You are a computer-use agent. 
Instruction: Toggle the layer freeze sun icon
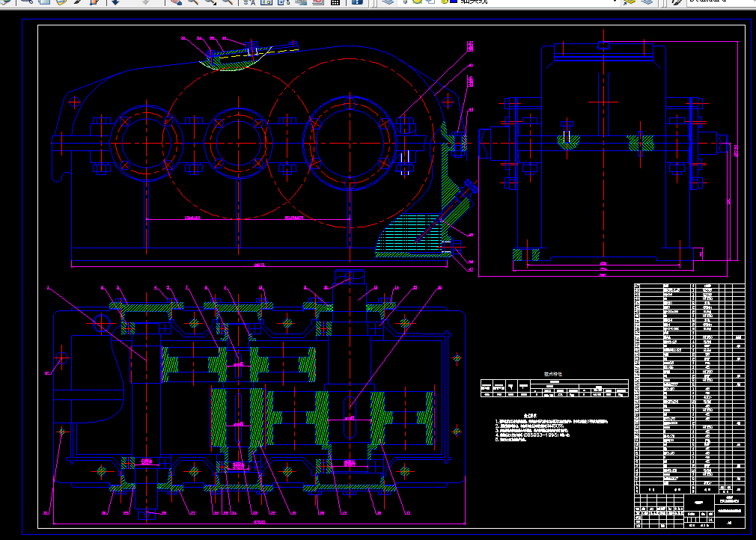[417, 1]
